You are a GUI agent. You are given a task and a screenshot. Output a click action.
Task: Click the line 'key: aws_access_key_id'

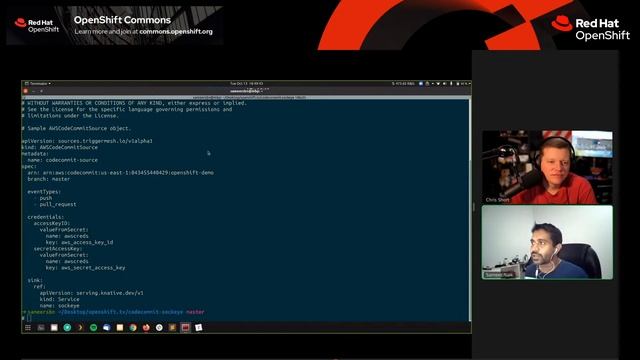79,242
